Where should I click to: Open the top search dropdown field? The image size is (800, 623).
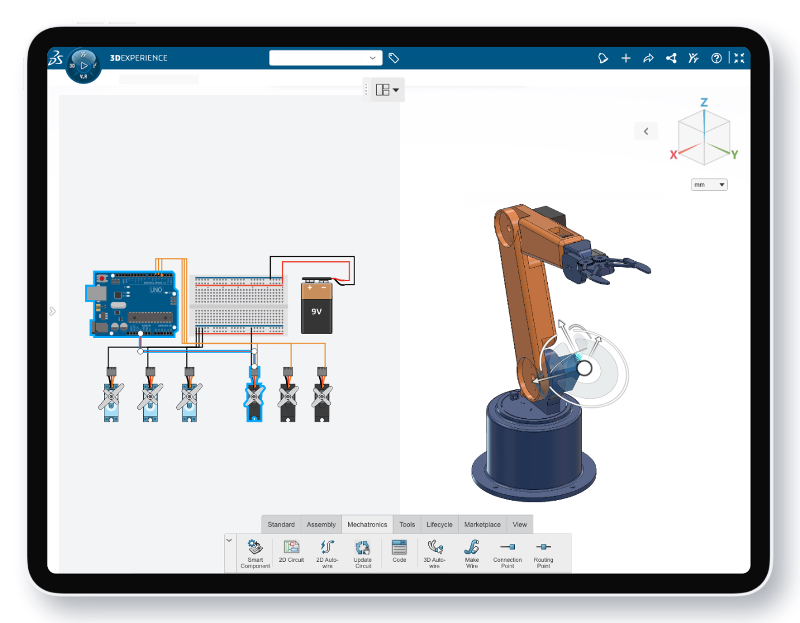(x=326, y=58)
